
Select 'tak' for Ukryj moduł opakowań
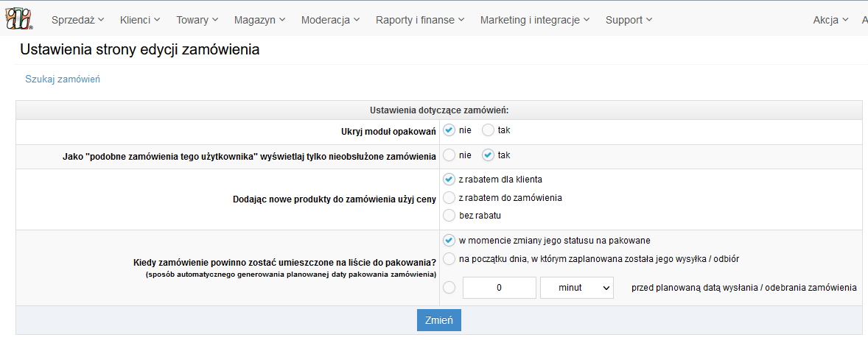click(488, 130)
